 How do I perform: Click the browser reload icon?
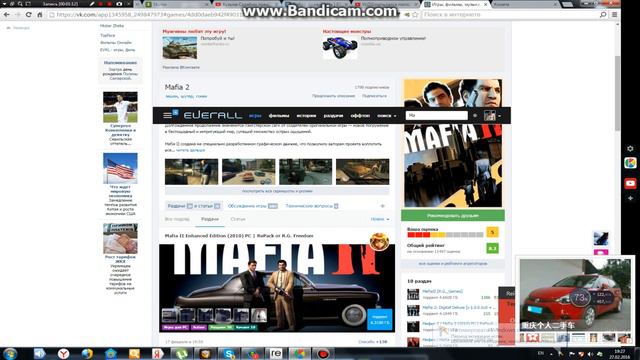tap(29, 15)
